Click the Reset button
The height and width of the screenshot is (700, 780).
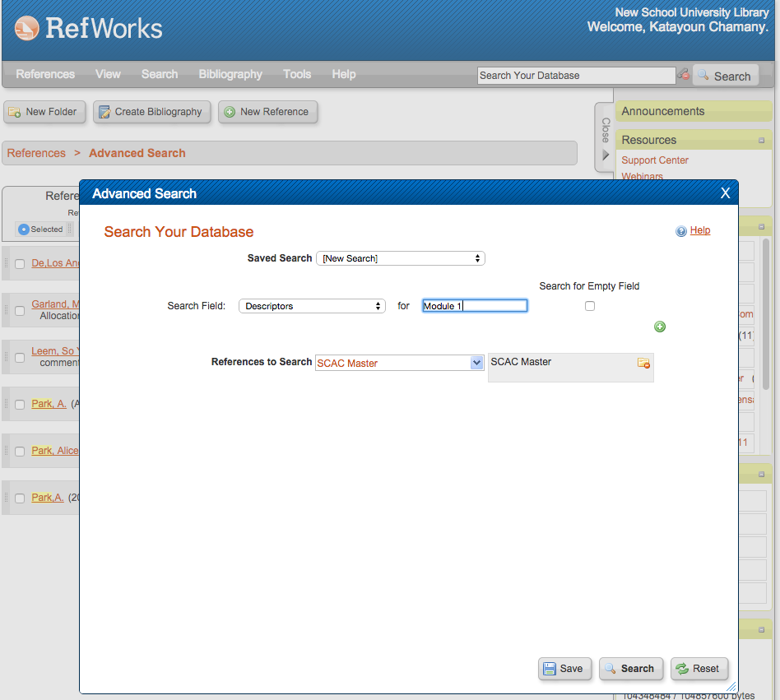(699, 669)
